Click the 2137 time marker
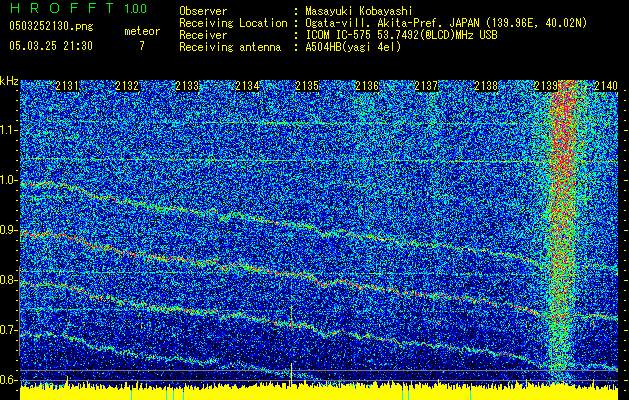This screenshot has height=400, width=629. pos(426,86)
